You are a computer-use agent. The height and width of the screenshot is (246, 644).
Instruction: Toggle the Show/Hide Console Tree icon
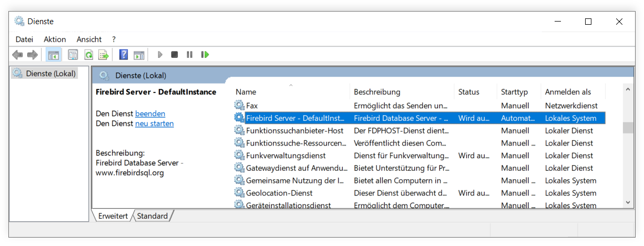[53, 55]
